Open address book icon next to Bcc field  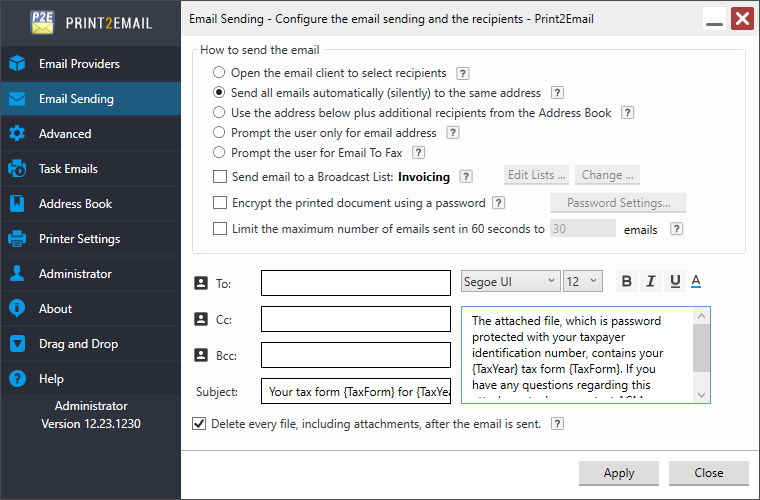click(x=201, y=355)
